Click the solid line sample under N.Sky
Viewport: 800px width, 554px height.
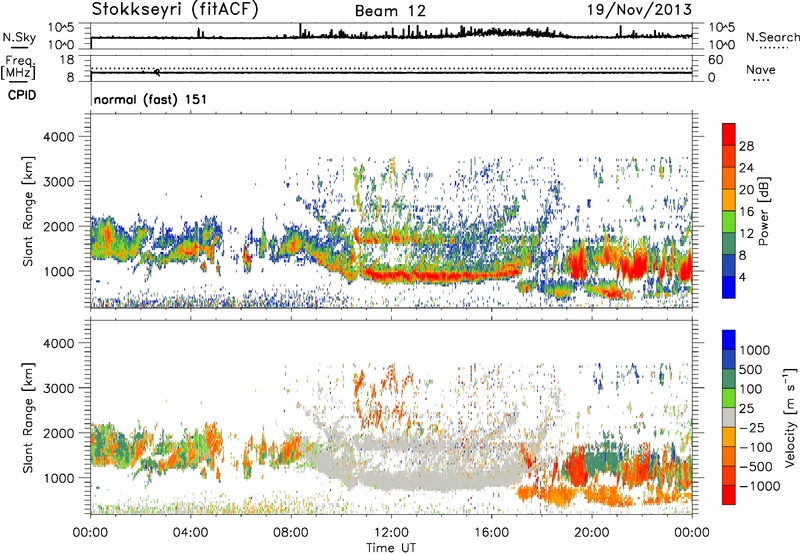pyautogui.click(x=19, y=47)
